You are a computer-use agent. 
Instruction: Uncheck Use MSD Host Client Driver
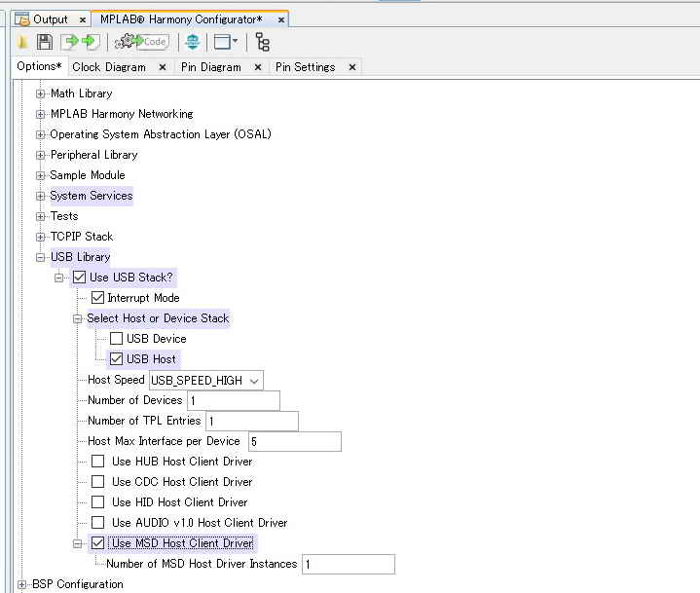pos(97,543)
